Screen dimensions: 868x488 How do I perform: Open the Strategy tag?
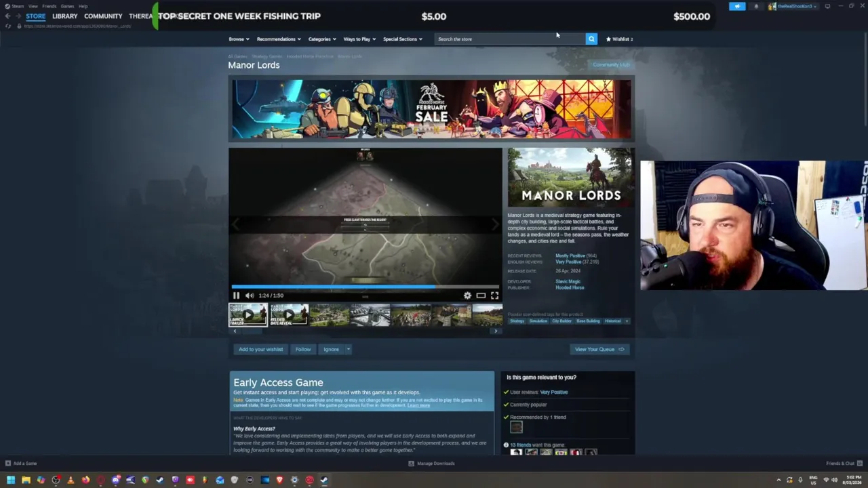tap(517, 321)
